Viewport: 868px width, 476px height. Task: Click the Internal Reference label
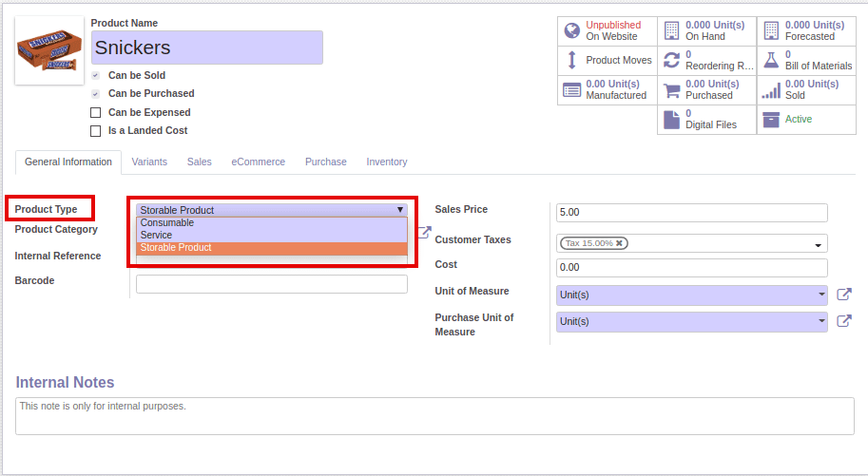point(58,256)
